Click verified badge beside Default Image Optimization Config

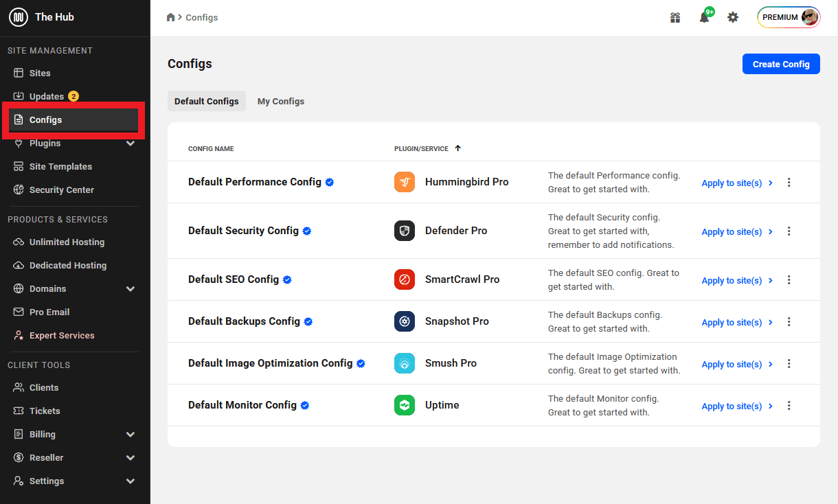click(x=361, y=364)
